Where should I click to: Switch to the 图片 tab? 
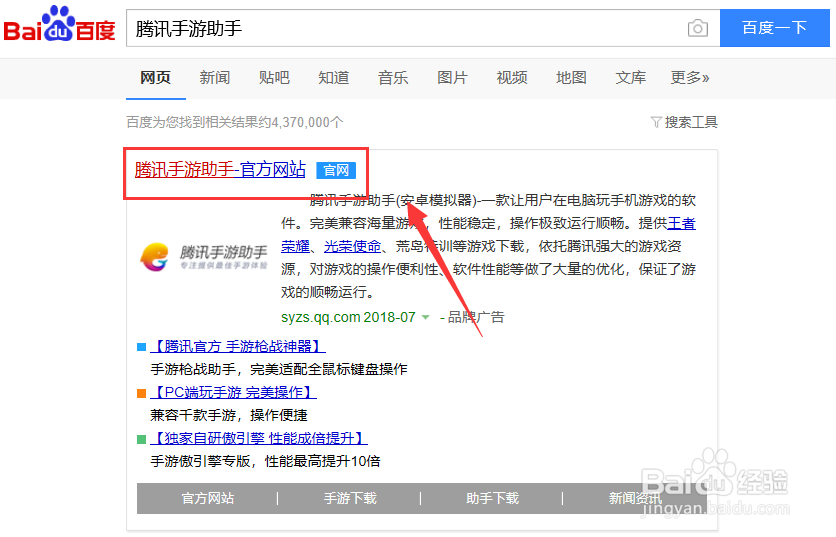452,78
